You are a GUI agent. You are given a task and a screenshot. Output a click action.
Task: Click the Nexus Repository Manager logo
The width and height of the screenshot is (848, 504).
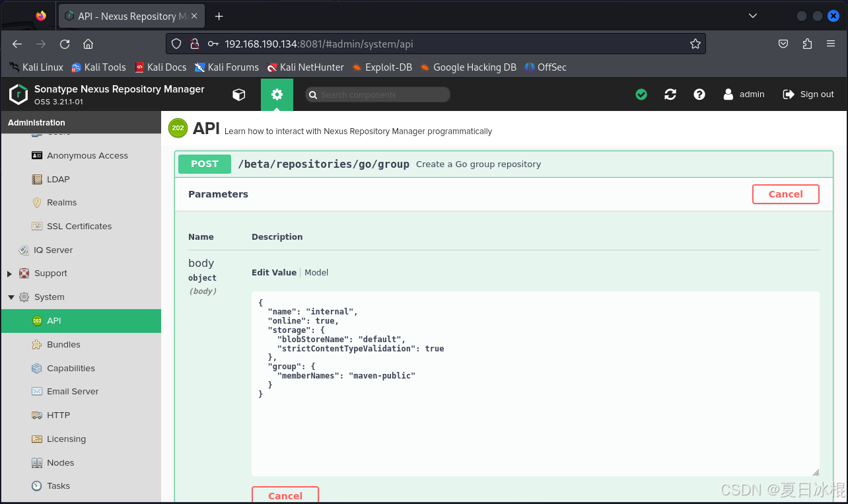coord(18,94)
